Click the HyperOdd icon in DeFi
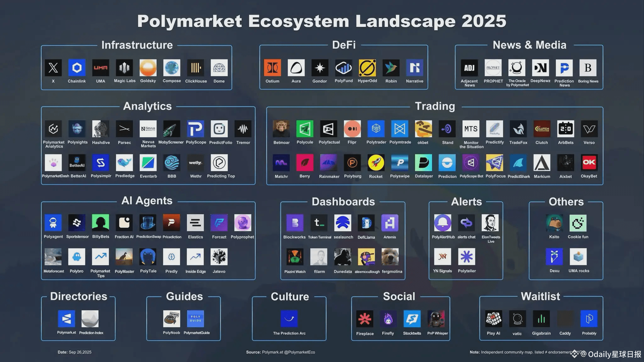The width and height of the screenshot is (644, 362). (x=367, y=68)
